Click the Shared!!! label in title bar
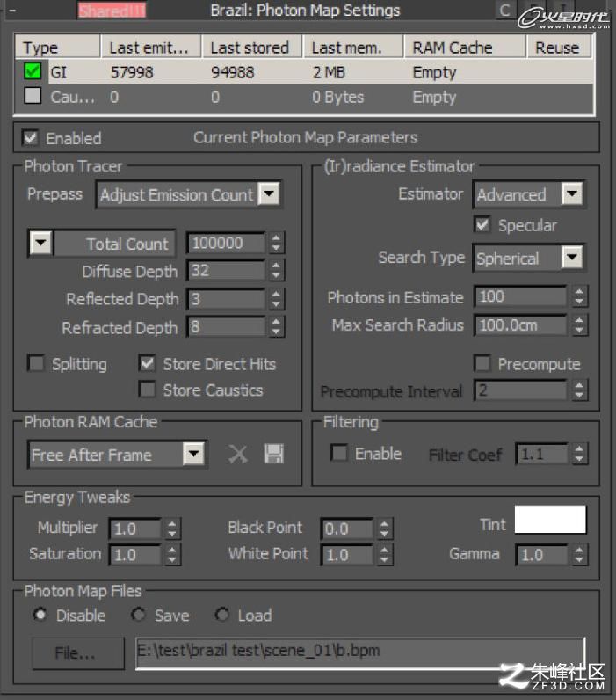The image size is (616, 700). (112, 11)
